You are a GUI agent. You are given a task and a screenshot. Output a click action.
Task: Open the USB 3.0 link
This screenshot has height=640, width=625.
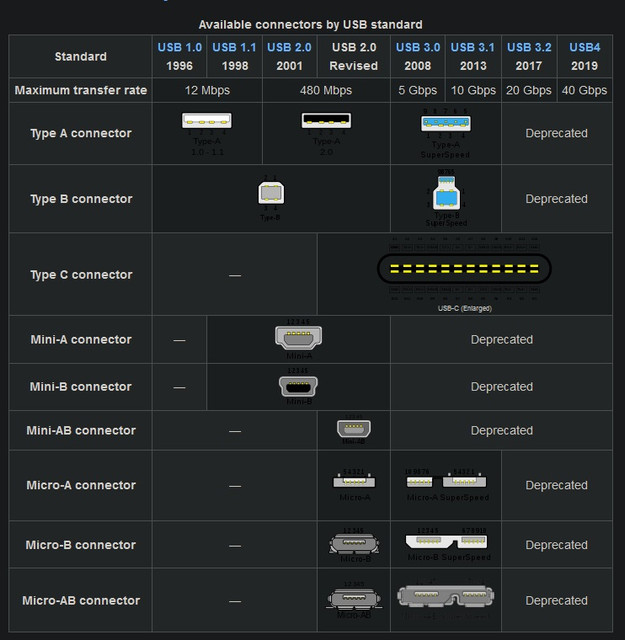click(418, 47)
